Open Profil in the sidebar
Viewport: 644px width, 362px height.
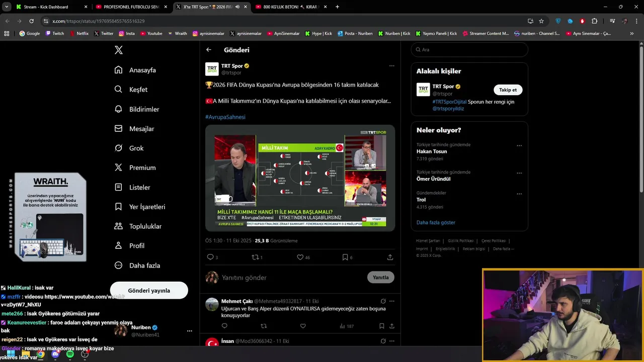coord(129,245)
